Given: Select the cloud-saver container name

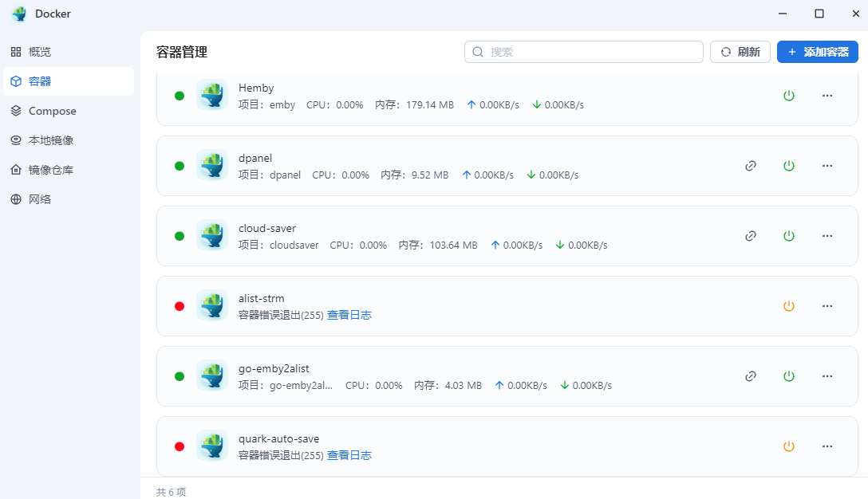Looking at the screenshot, I should [x=266, y=229].
